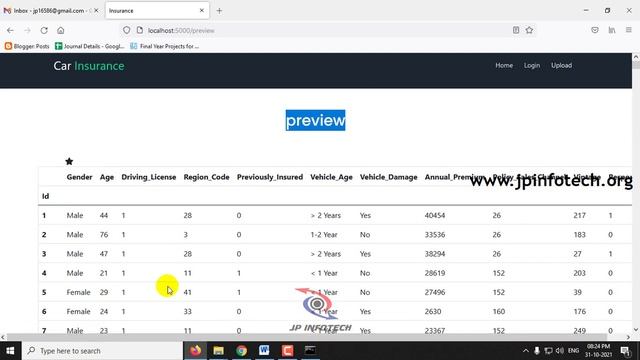Open reader view icon in address bar
The image size is (640, 360).
516,30
